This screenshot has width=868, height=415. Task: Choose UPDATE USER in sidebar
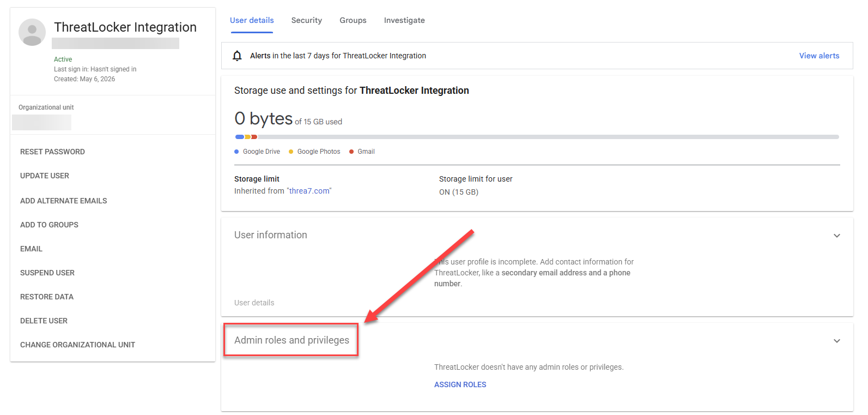coord(45,176)
